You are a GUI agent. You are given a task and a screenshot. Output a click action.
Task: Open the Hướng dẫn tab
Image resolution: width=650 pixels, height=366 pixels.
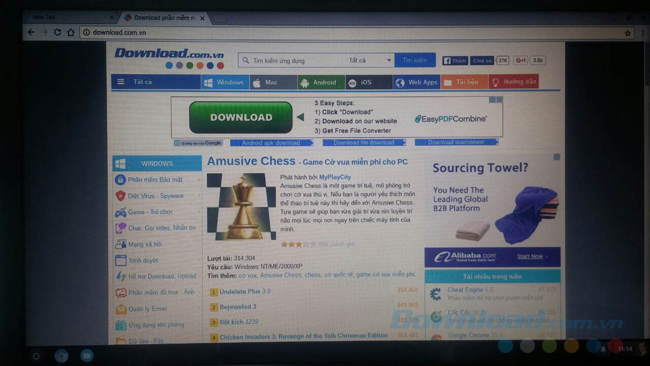pos(514,82)
